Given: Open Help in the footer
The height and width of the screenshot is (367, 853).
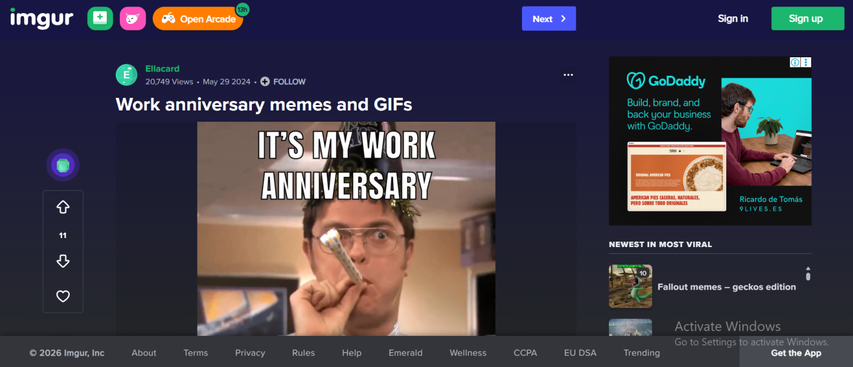Looking at the screenshot, I should click(351, 353).
